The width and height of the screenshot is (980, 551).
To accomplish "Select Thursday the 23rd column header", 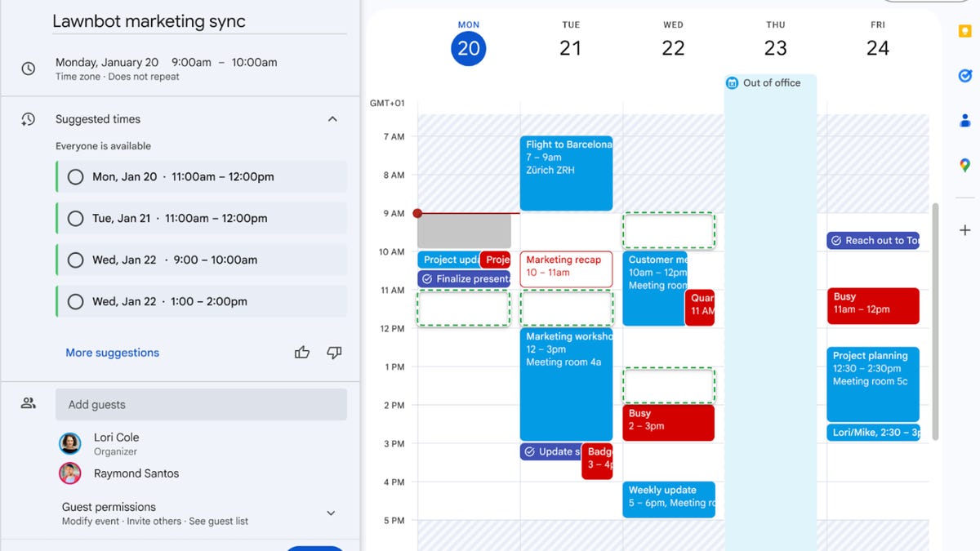I will click(x=775, y=47).
